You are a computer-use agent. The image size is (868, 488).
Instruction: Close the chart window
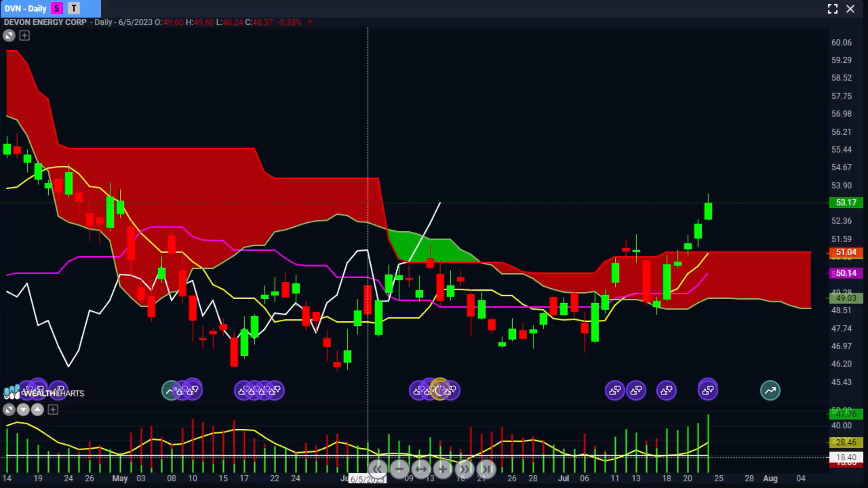click(x=850, y=9)
